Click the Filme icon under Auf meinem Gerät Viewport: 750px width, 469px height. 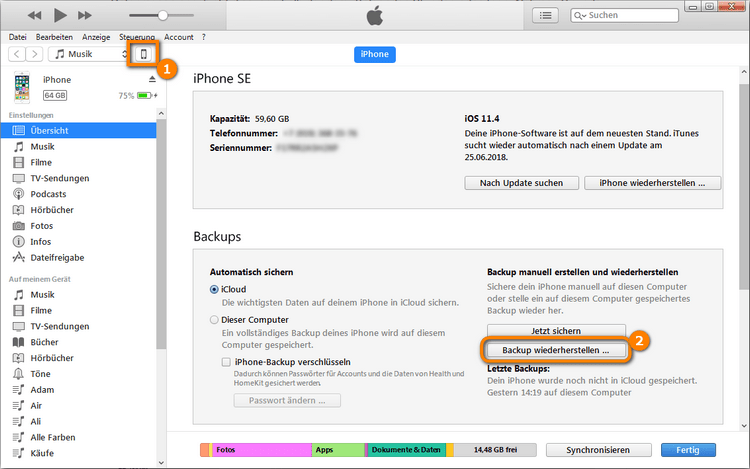coord(18,310)
